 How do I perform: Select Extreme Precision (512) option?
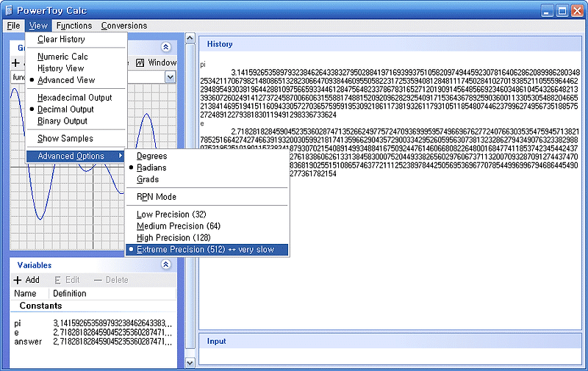coord(207,250)
